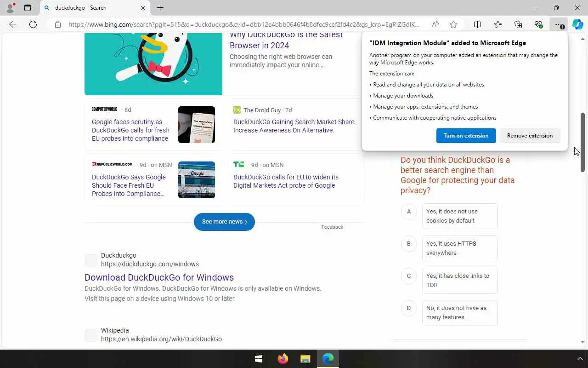Open Settings and more menu
This screenshot has width=588, height=368.
tap(559, 24)
